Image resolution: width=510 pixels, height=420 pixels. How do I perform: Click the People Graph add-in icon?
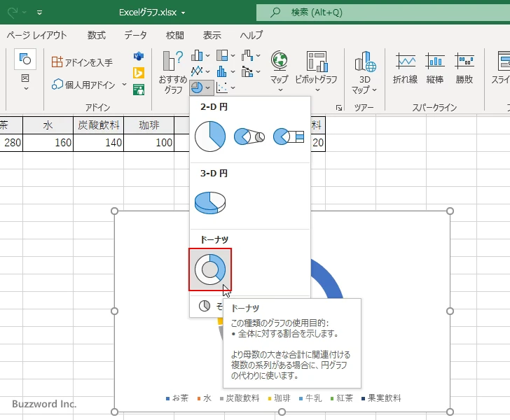click(x=139, y=90)
